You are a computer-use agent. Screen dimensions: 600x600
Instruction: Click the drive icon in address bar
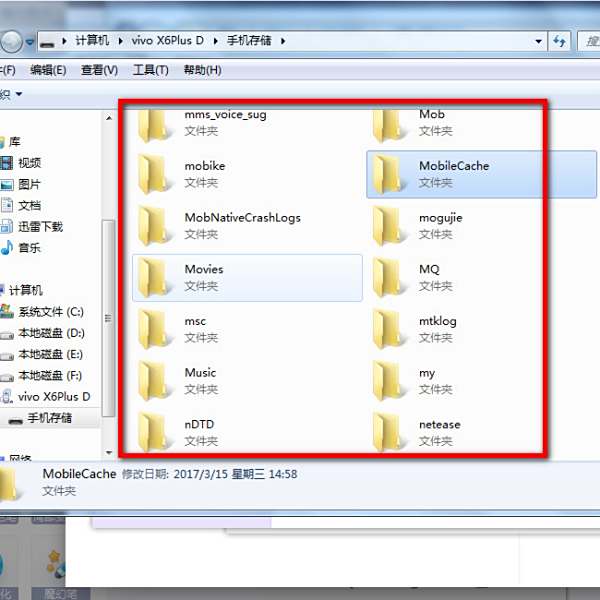coord(47,42)
